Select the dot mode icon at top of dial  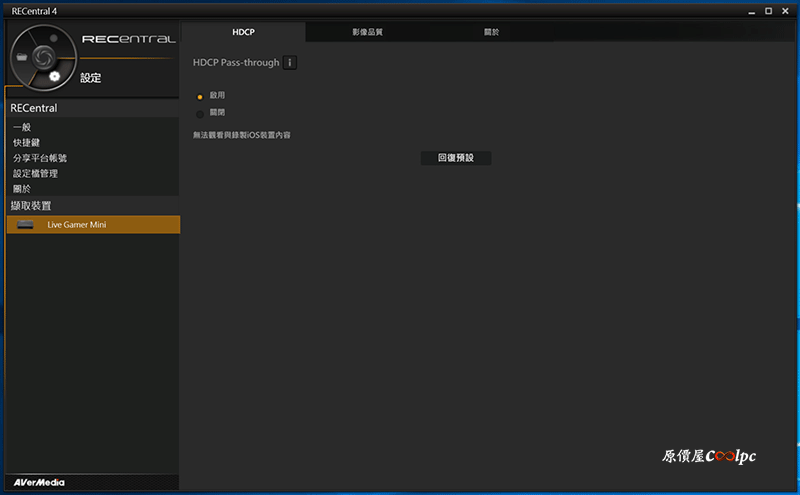tap(54, 38)
